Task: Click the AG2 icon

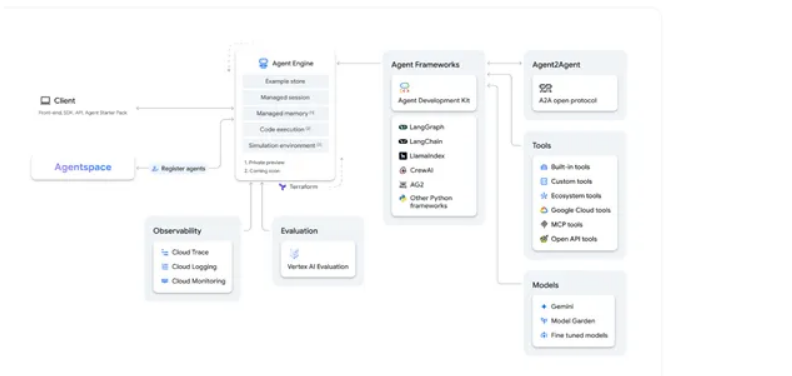Action: pyautogui.click(x=403, y=184)
